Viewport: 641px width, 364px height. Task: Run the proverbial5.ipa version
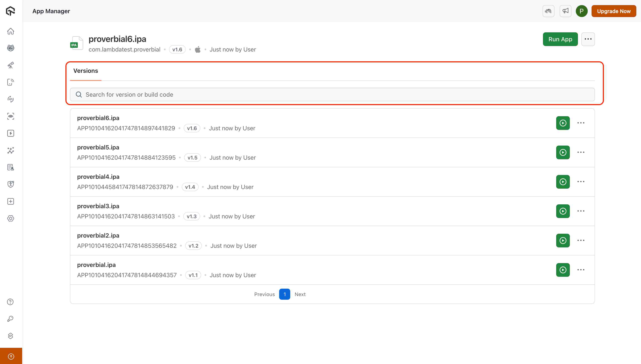tap(563, 152)
